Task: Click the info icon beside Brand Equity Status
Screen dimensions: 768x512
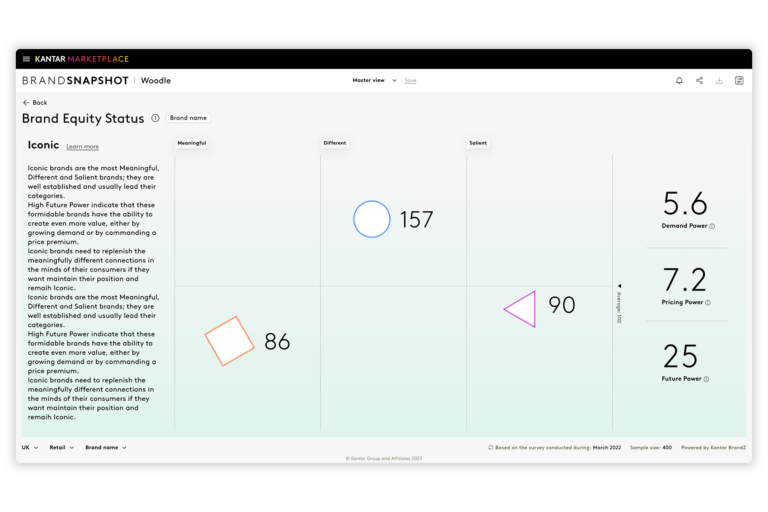Action: point(155,118)
